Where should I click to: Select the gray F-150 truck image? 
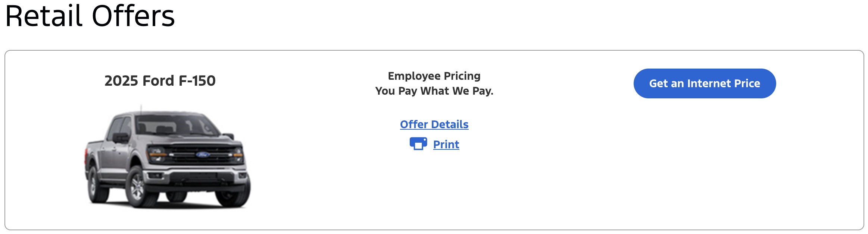[167, 156]
